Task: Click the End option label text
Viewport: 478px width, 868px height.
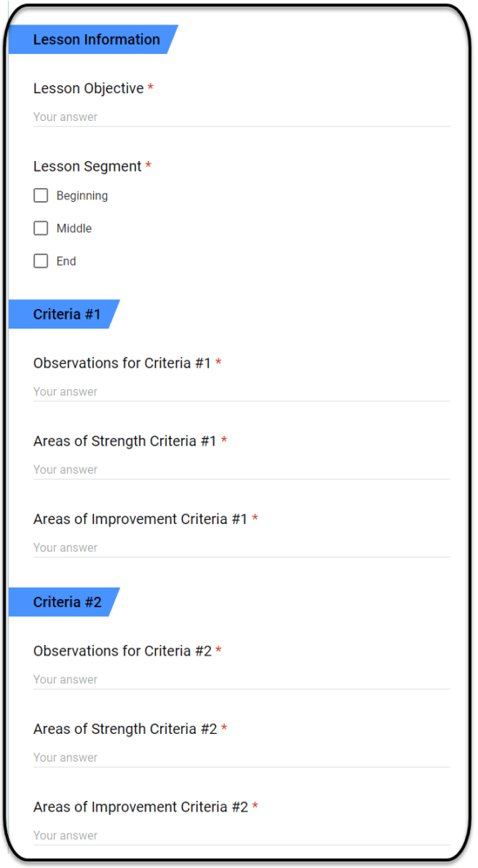Action: (x=66, y=262)
